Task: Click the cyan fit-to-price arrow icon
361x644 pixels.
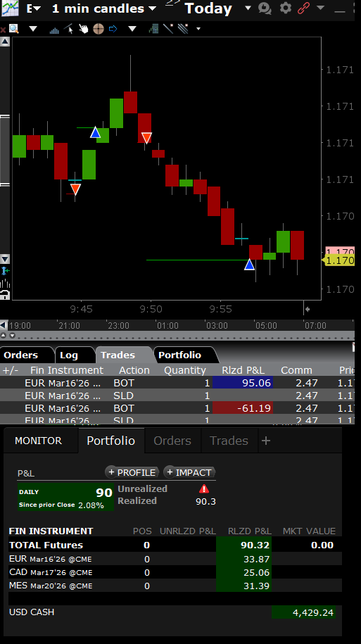Action: tap(5, 271)
